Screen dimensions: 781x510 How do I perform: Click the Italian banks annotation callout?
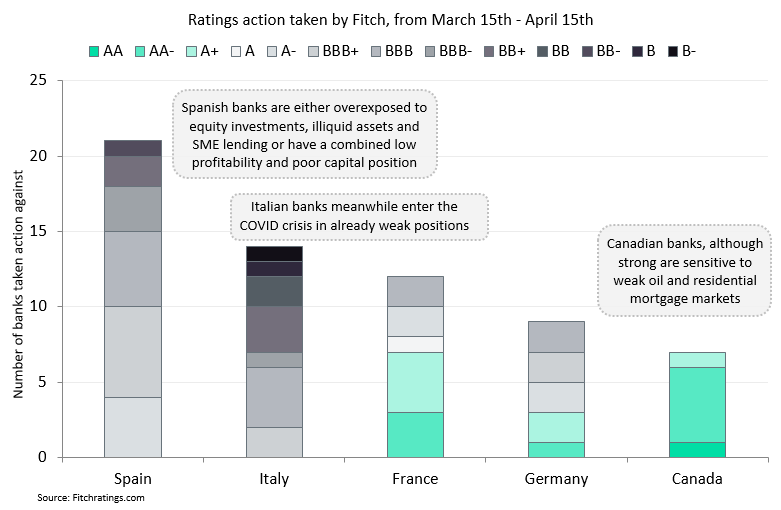click(x=360, y=216)
